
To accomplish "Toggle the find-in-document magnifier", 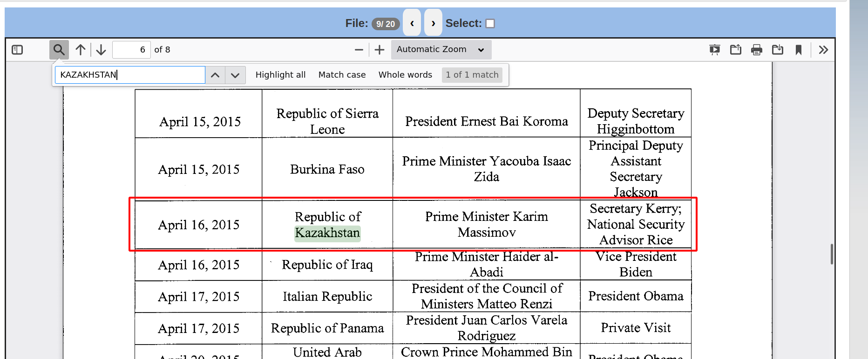I will click(x=59, y=50).
